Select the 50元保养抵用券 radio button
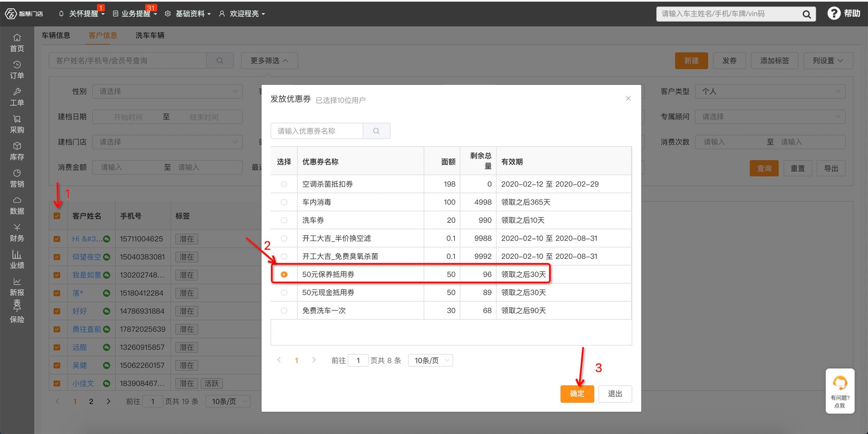 coord(284,274)
